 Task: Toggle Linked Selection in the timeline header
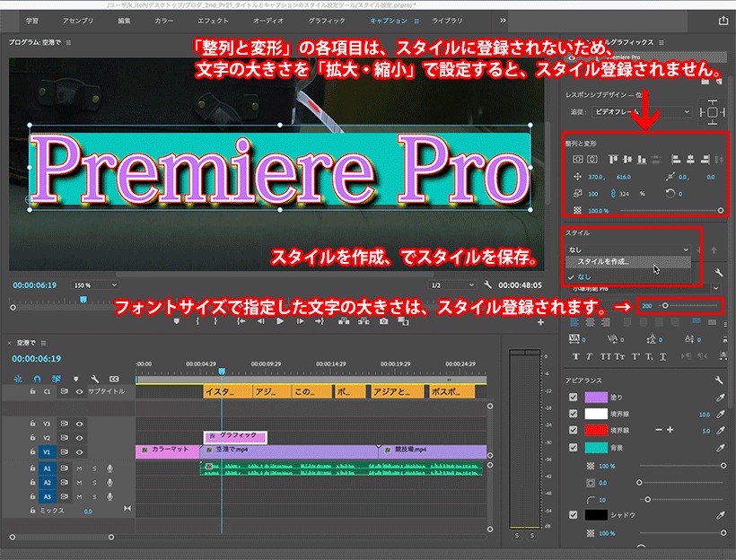click(x=57, y=379)
